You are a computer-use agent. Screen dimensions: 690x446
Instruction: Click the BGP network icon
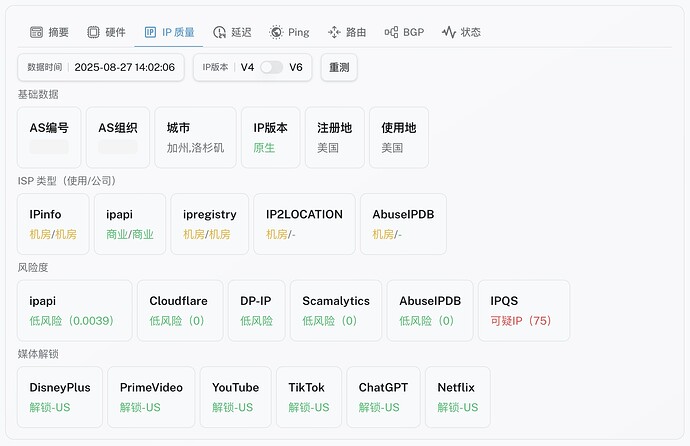391,32
